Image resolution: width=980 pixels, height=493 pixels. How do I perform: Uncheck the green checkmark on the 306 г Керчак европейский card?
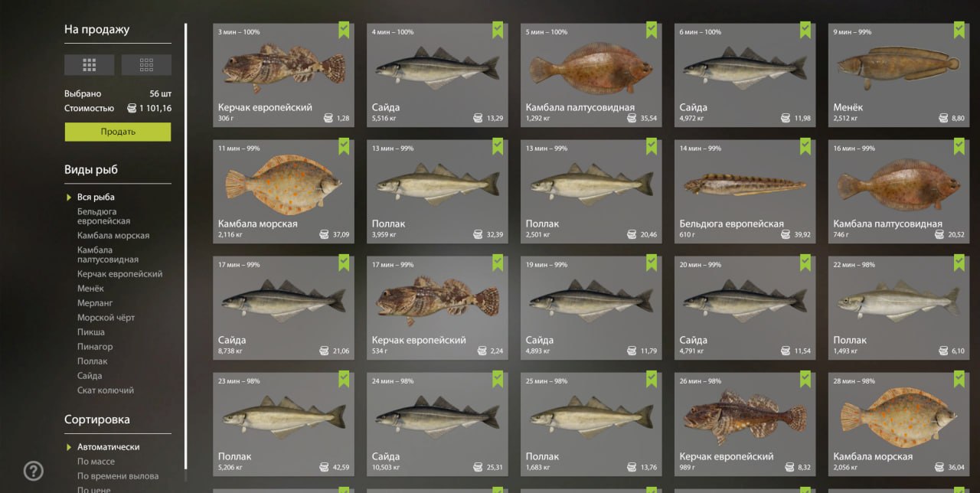345,30
